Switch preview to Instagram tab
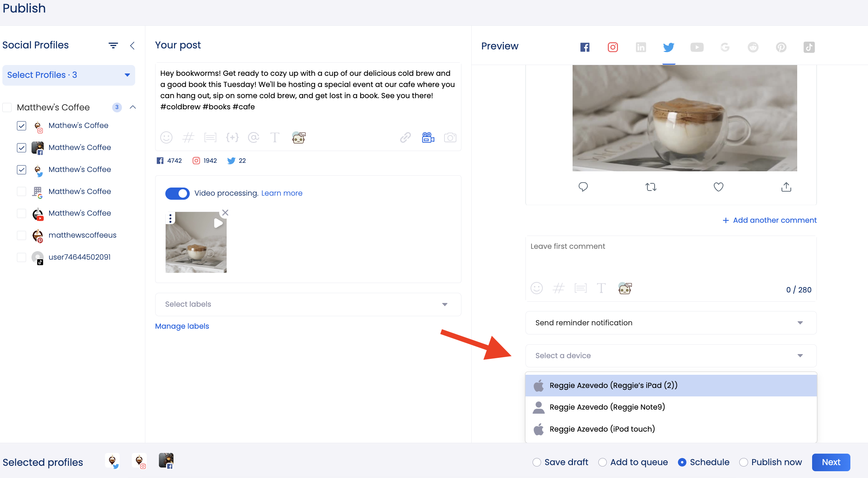868x478 pixels. point(613,47)
